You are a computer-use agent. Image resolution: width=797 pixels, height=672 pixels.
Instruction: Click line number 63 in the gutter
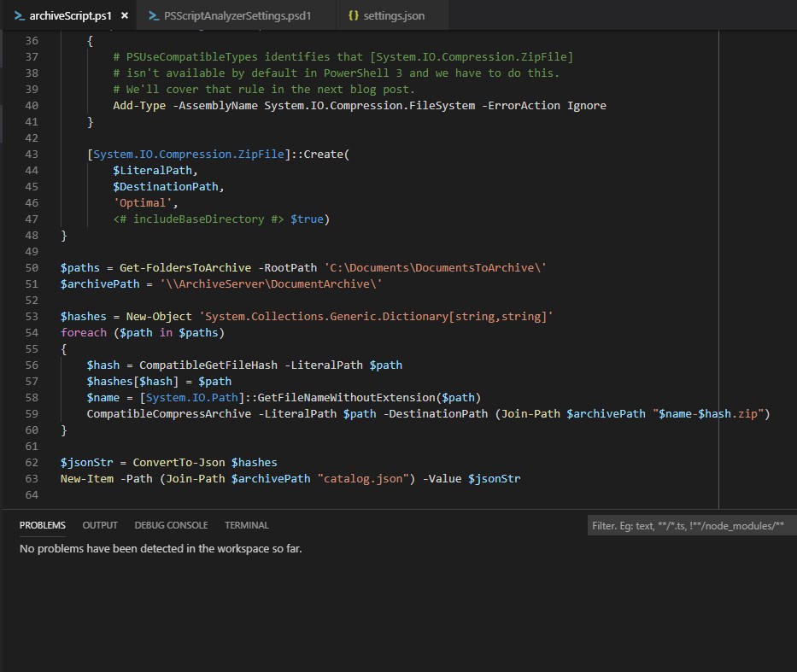(32, 478)
